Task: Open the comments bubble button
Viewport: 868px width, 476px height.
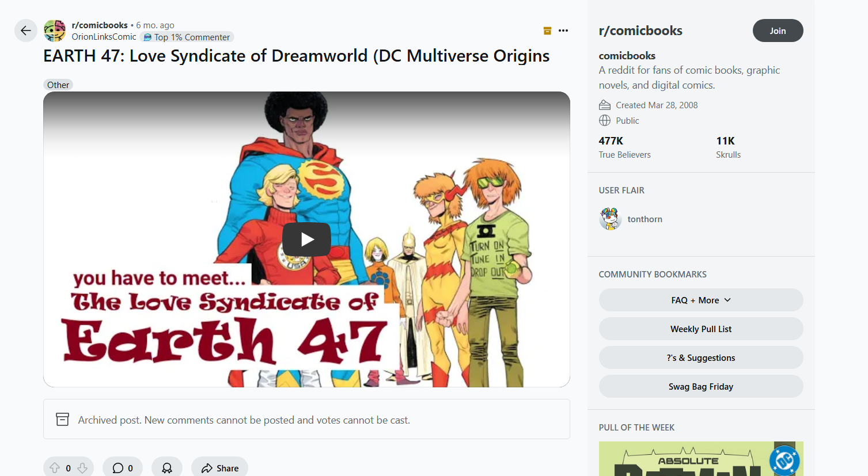Action: click(x=122, y=468)
